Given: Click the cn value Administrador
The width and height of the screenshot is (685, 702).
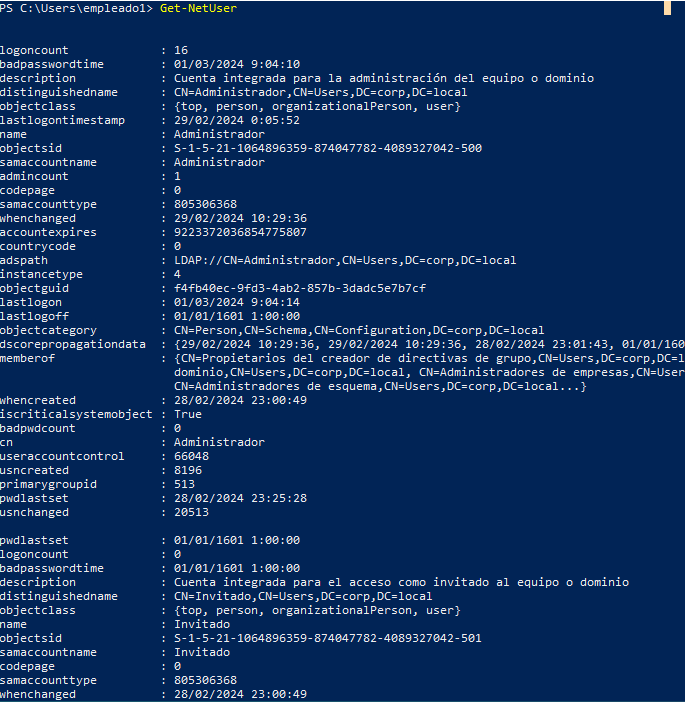Looking at the screenshot, I should (x=219, y=442).
